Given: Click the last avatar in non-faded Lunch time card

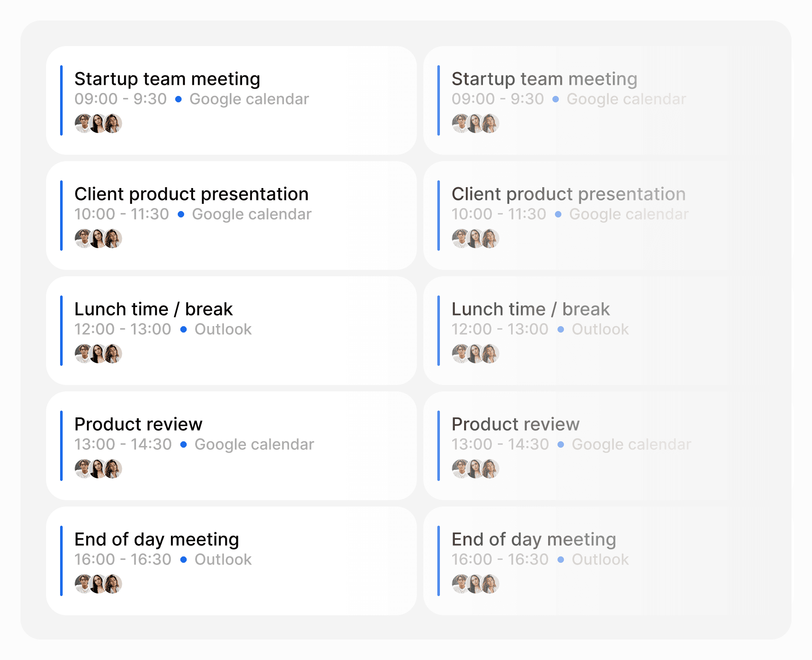Looking at the screenshot, I should (x=113, y=354).
